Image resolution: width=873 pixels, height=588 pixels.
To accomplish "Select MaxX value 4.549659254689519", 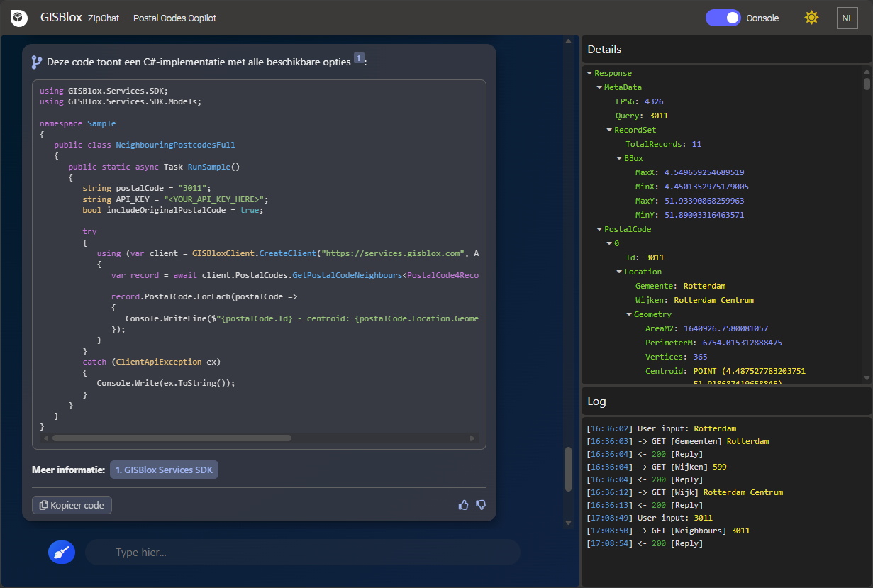I will [704, 172].
